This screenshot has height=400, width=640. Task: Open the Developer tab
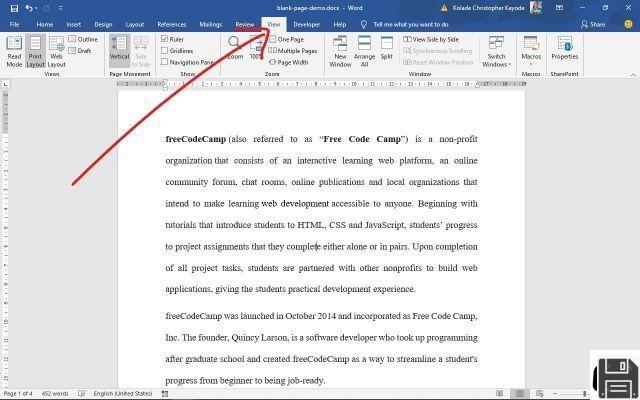point(307,24)
